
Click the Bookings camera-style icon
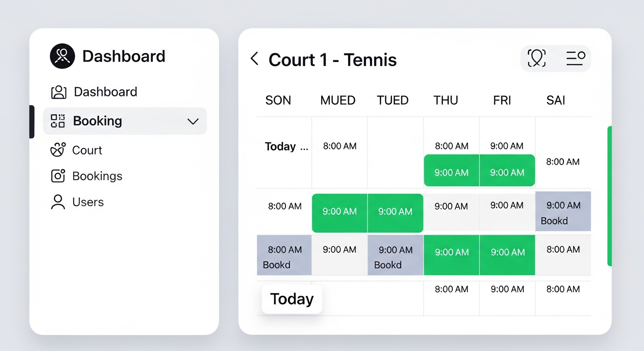click(x=58, y=176)
